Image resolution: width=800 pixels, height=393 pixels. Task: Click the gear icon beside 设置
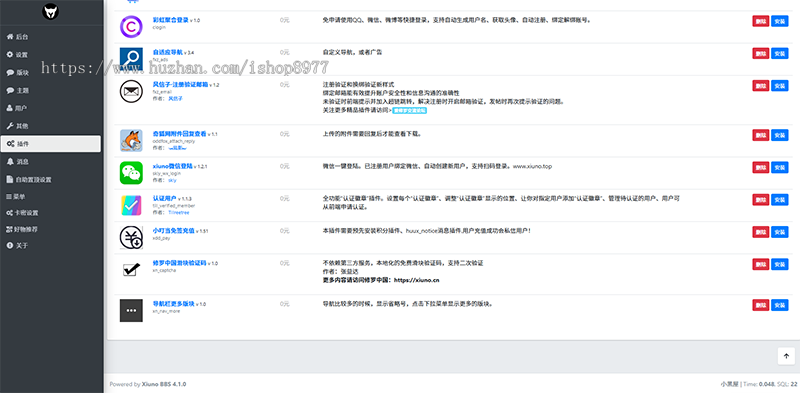point(10,55)
